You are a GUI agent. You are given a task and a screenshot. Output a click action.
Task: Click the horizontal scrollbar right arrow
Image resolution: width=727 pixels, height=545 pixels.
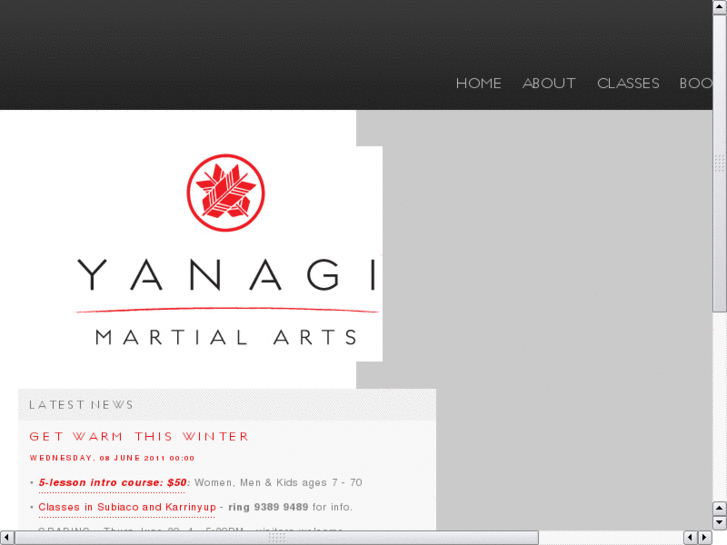coord(704,538)
